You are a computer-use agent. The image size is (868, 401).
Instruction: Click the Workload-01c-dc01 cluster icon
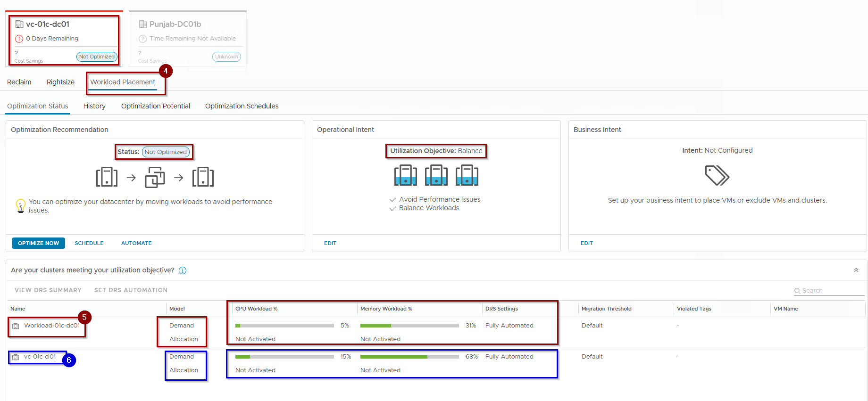(x=16, y=326)
